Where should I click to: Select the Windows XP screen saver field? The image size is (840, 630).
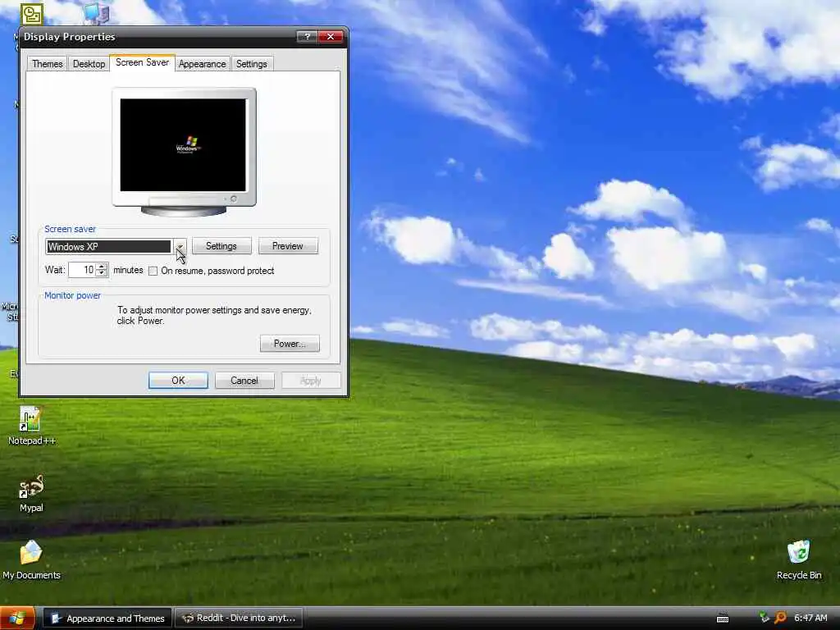click(109, 246)
